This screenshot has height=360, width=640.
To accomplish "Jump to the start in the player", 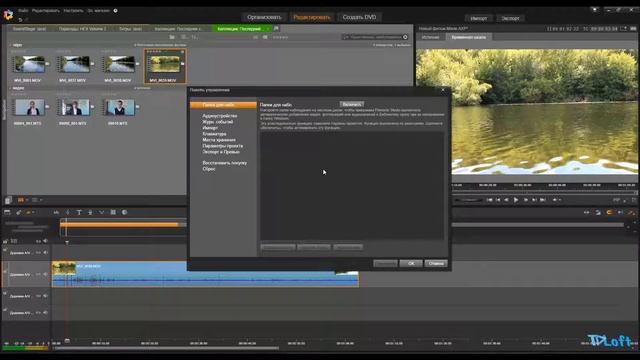I will (489, 200).
